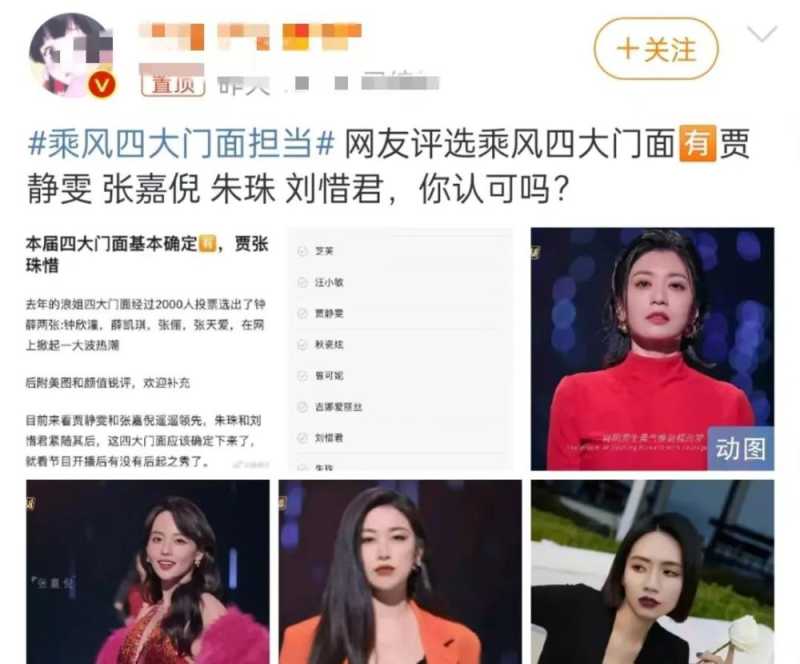
Task: Follow the account with +关注 button
Action: point(656,48)
